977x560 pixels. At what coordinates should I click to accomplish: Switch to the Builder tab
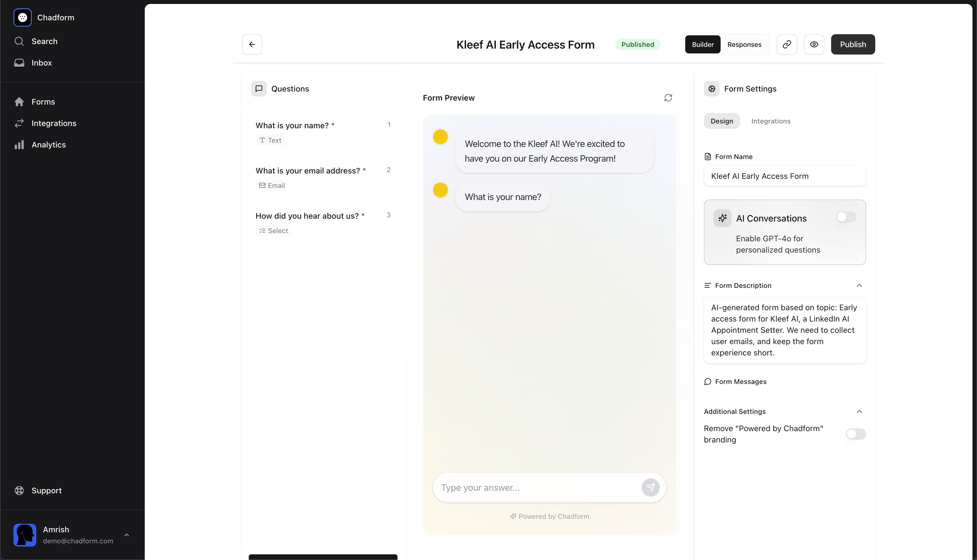click(703, 44)
